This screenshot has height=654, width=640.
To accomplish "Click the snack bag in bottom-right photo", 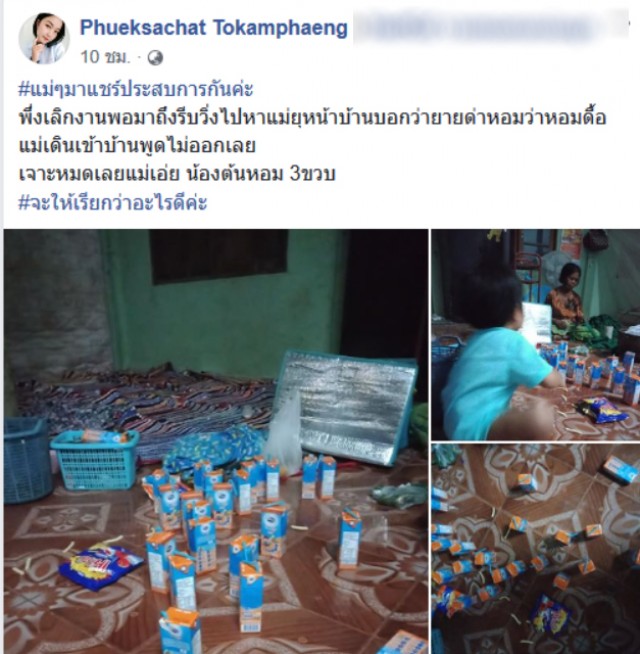I will (550, 614).
